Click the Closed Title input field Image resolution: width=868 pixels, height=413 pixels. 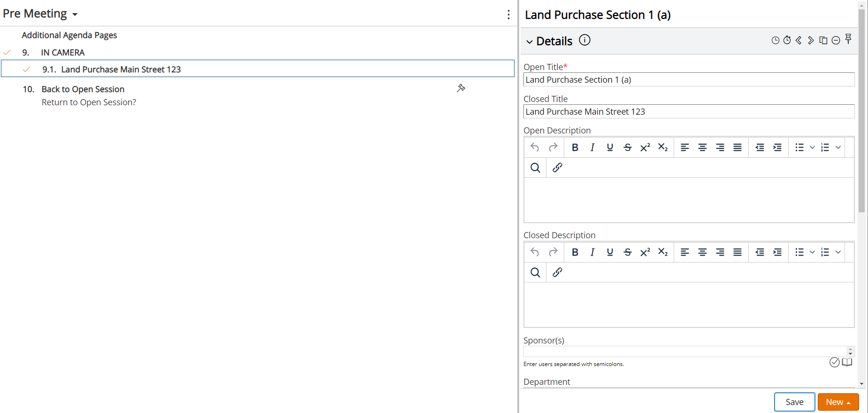point(689,111)
